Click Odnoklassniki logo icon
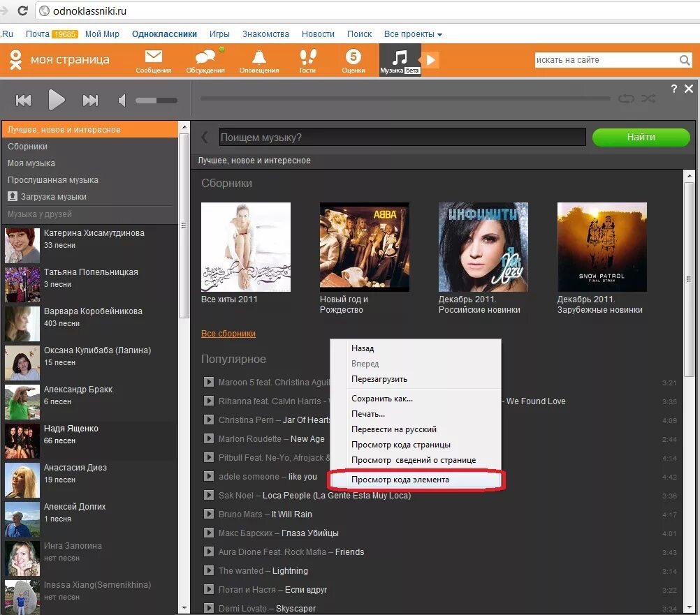This screenshot has height=615, width=700. (15, 60)
